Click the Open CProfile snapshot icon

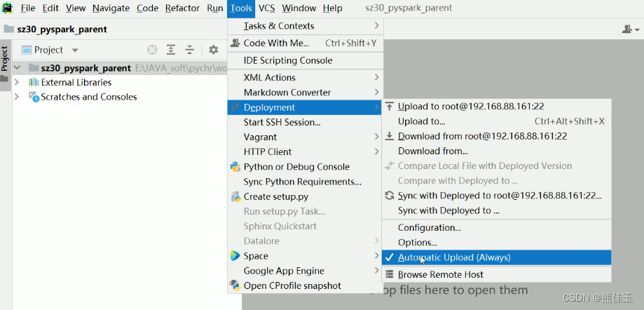point(235,285)
